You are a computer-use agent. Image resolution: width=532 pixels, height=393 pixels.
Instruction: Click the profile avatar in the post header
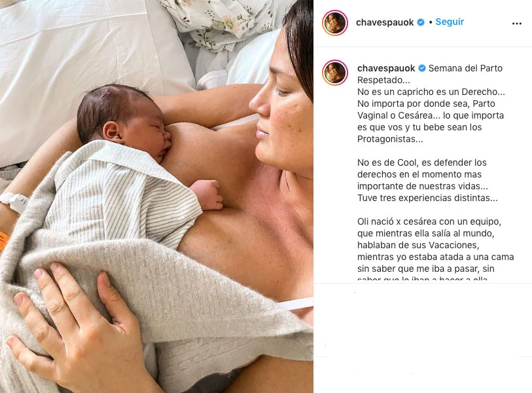[x=335, y=23]
